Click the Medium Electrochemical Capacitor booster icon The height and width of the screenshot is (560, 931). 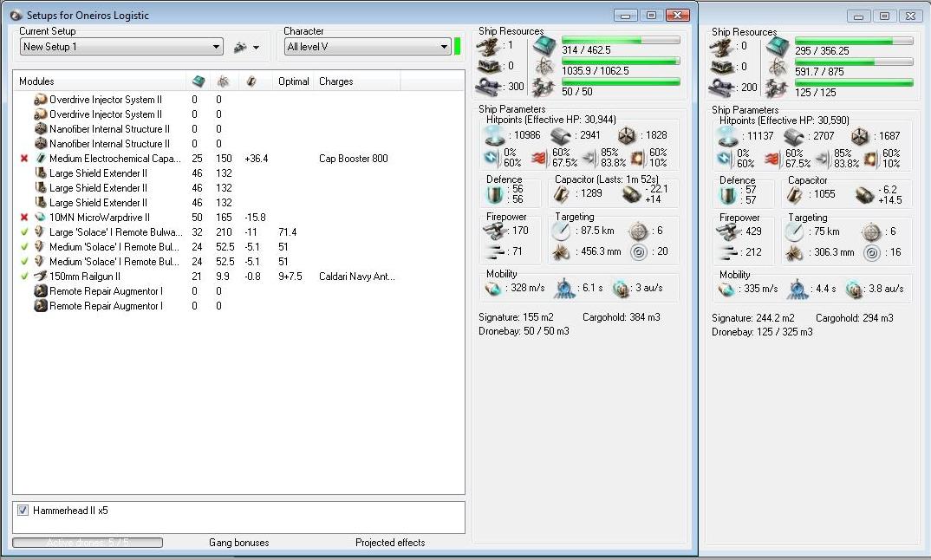(x=41, y=159)
